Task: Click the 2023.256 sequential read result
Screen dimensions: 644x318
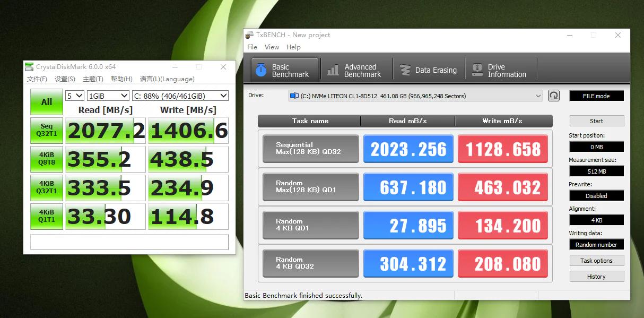Action: (x=408, y=149)
